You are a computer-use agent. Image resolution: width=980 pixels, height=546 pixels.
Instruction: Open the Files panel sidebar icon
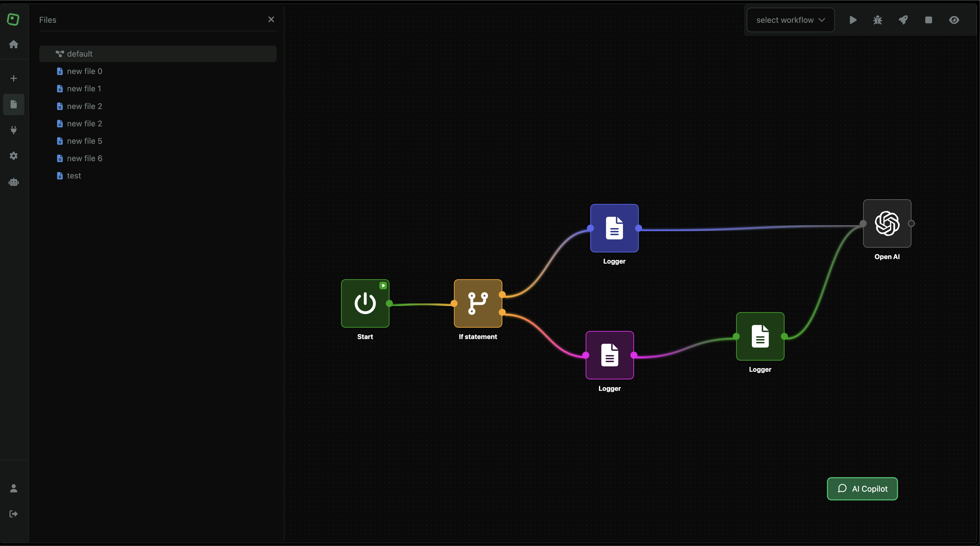click(x=14, y=104)
